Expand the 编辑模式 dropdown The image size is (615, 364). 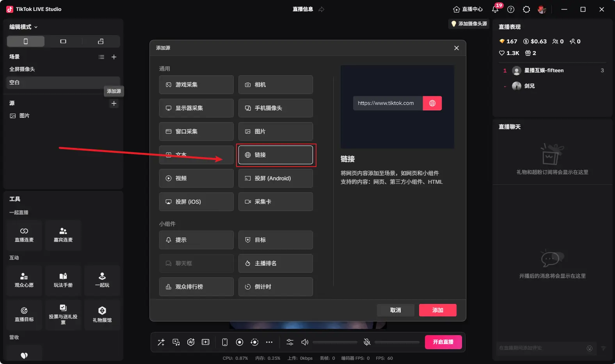click(23, 27)
